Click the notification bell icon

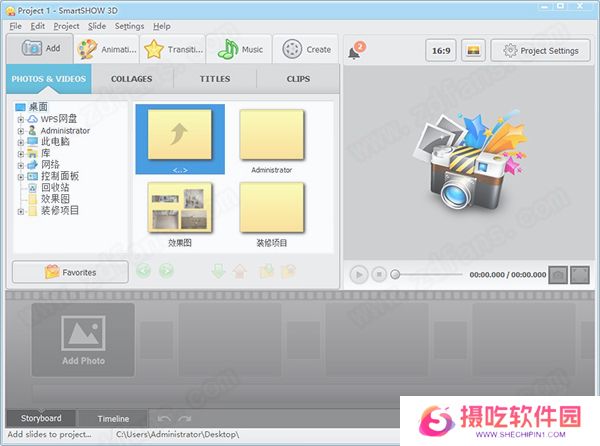point(356,51)
